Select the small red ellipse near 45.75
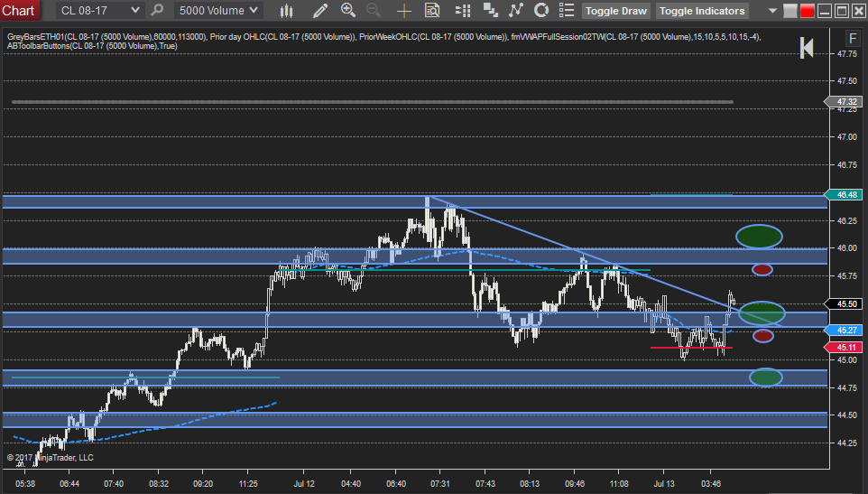 762,270
